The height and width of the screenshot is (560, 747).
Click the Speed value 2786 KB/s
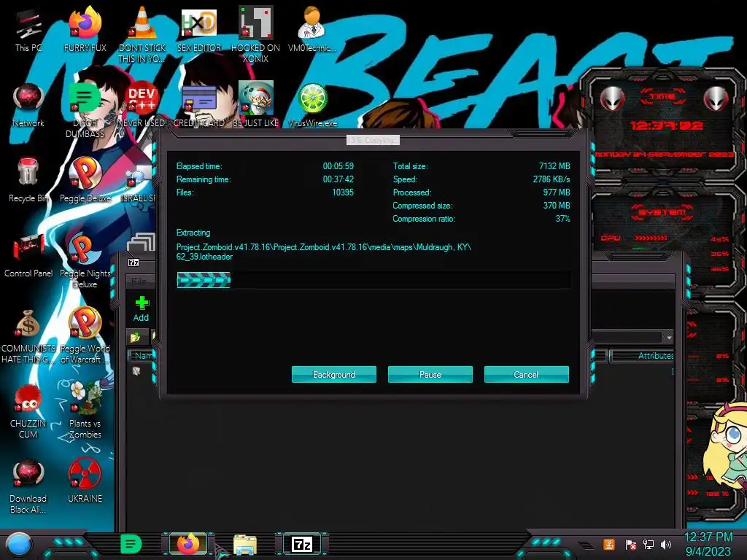tap(551, 179)
